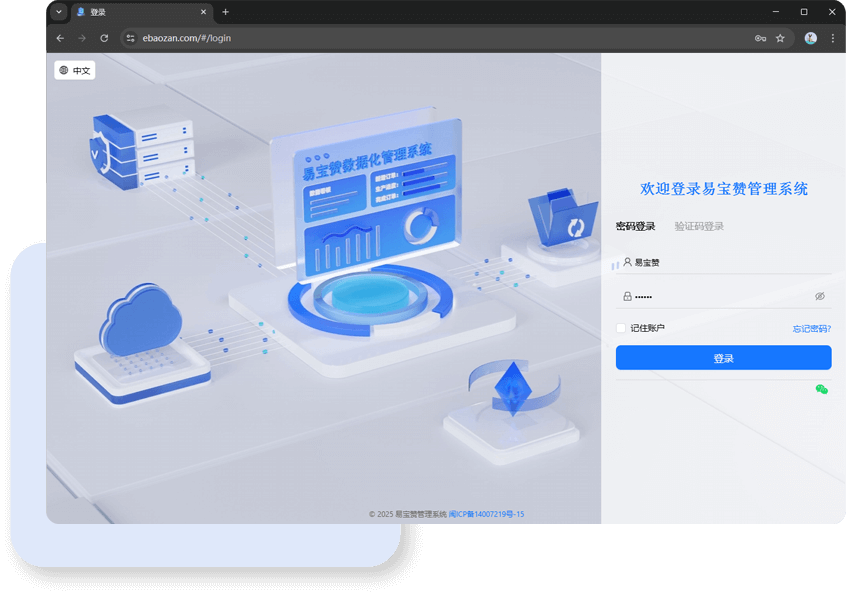Expand the tab search dropdown arrow
This screenshot has width=846, height=594.
click(x=58, y=12)
